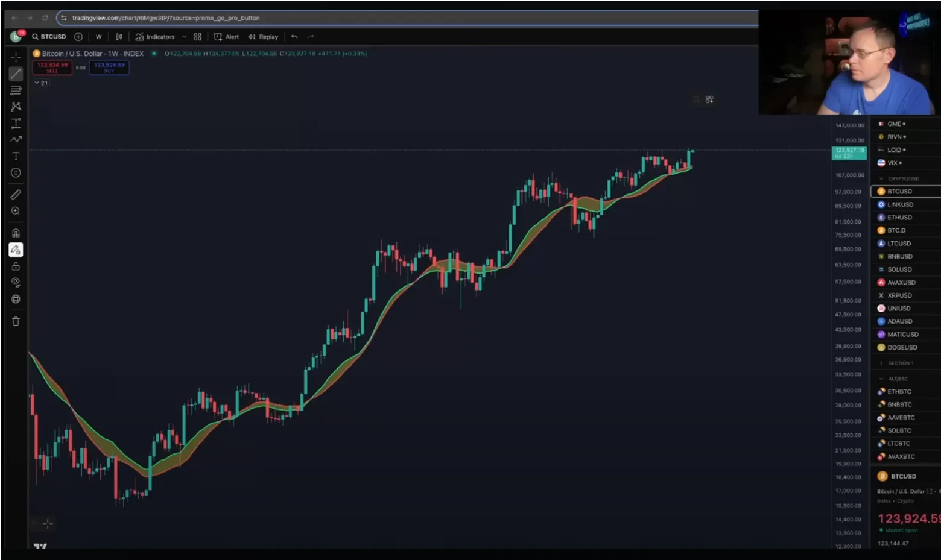This screenshot has width=941, height=560.
Task: Collapse the CRYPTO/USD watchlist section
Action: pos(881,178)
